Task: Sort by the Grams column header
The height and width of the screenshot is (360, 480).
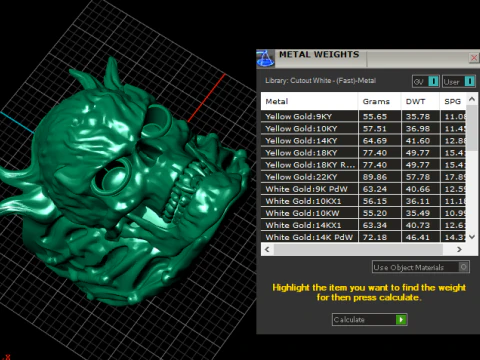Action: tap(380, 101)
